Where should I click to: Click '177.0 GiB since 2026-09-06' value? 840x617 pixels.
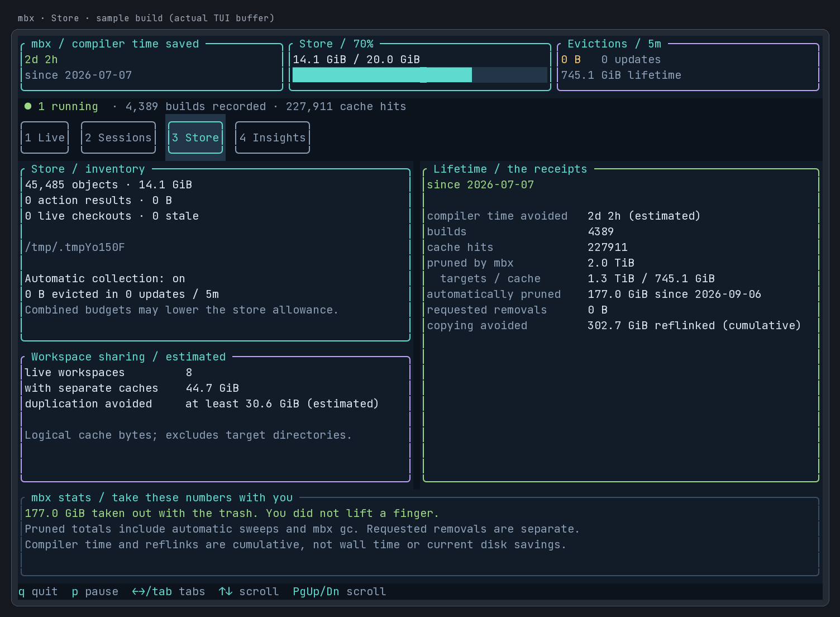(x=674, y=294)
